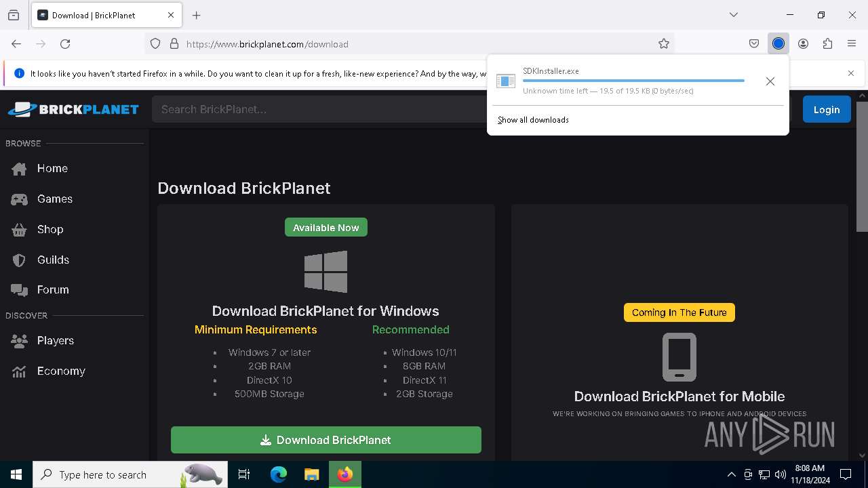Click the address bar URL
The width and height of the screenshot is (868, 488).
tap(267, 44)
